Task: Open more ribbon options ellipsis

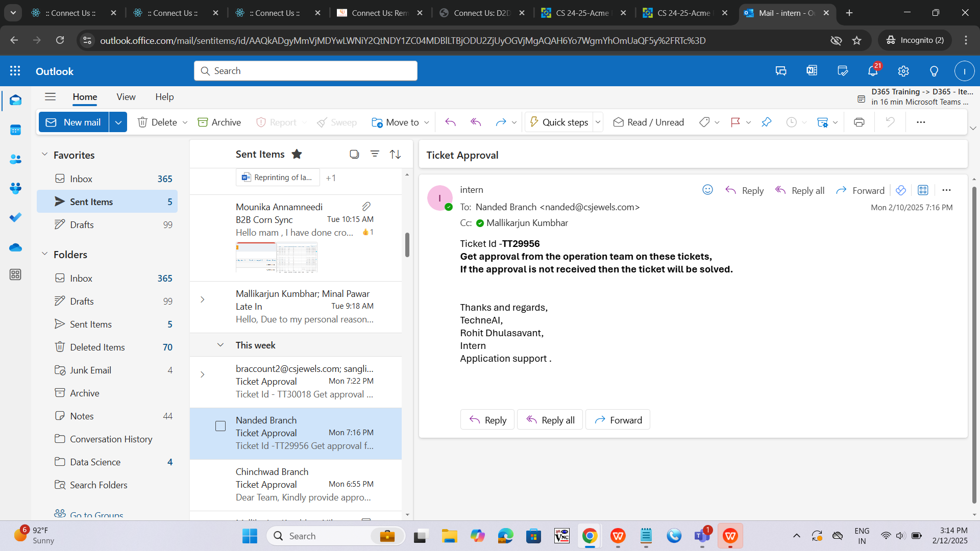Action: click(921, 122)
